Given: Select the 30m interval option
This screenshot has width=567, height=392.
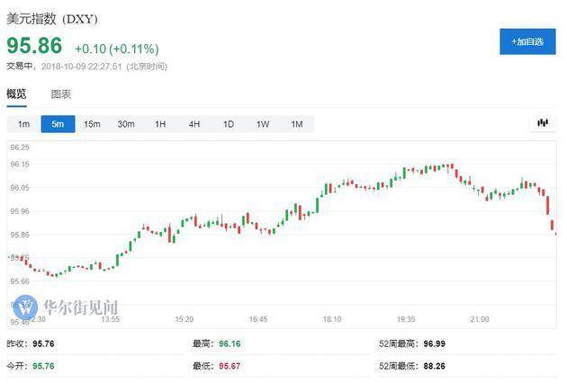Looking at the screenshot, I should [126, 124].
